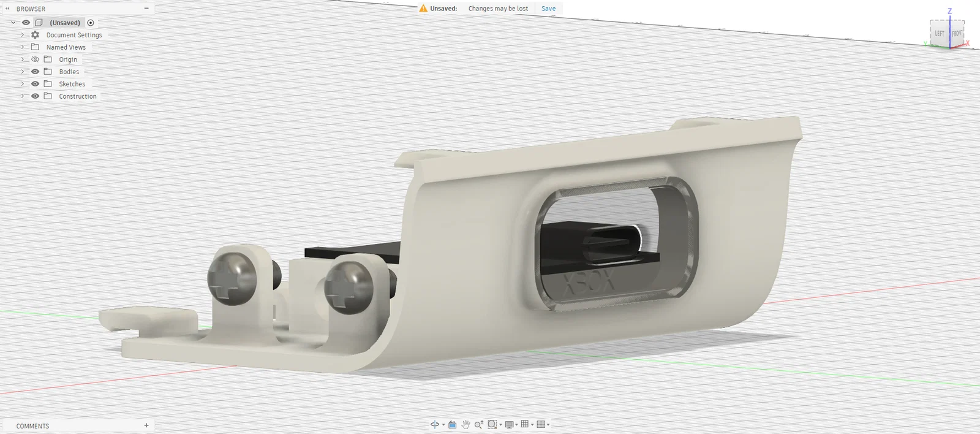The height and width of the screenshot is (434, 980).
Task: Click the 'Changes may be lost' text
Action: click(x=498, y=9)
